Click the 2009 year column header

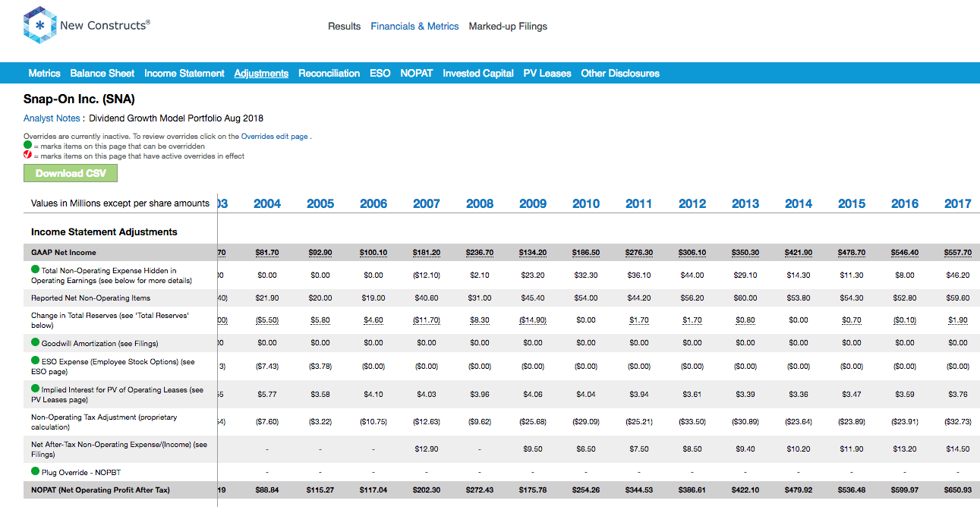pos(533,203)
